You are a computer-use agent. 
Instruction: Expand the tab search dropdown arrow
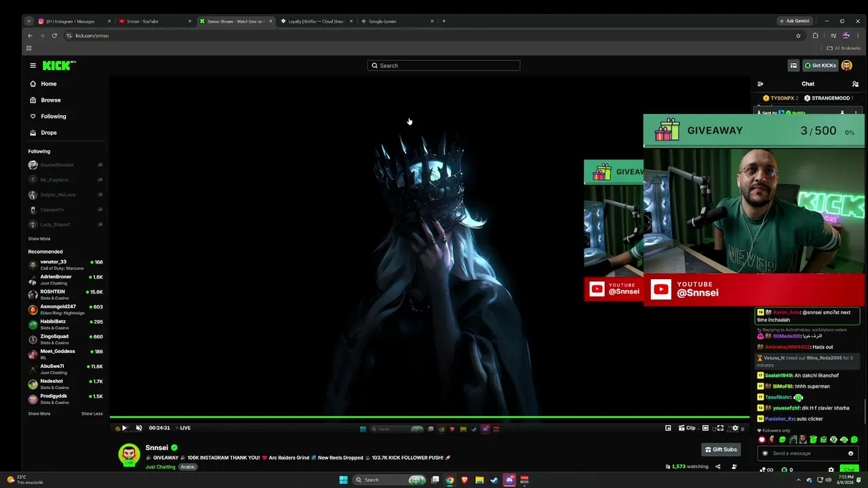click(28, 21)
